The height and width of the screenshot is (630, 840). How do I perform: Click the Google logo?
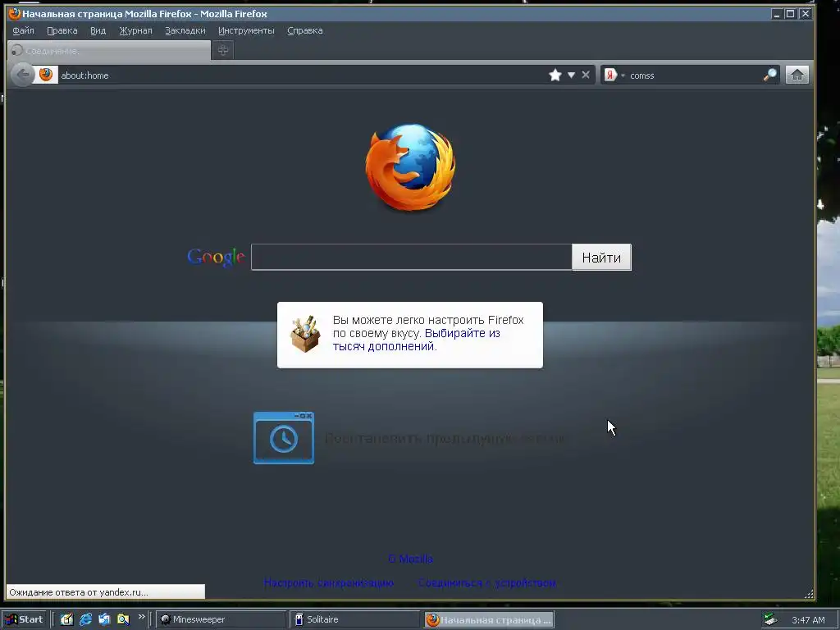(x=216, y=257)
